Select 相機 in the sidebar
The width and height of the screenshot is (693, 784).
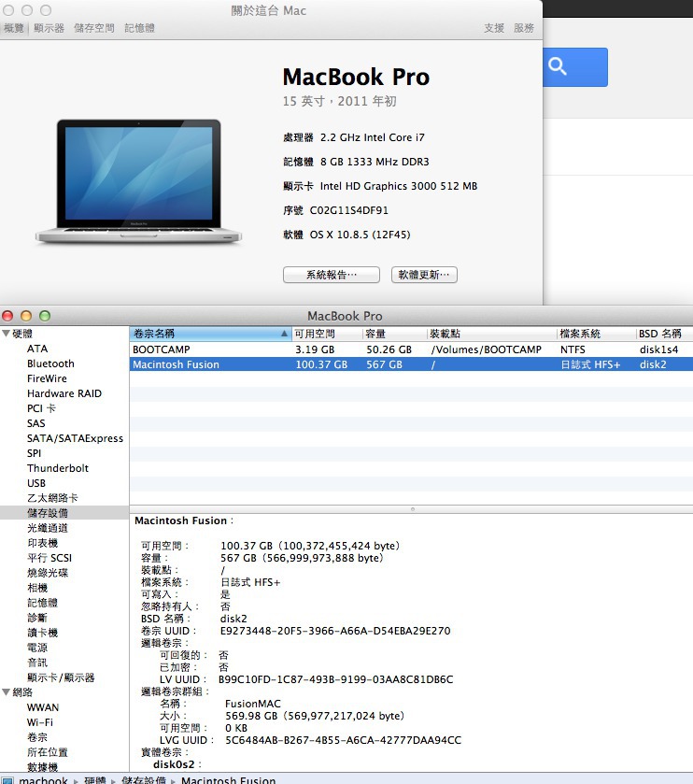pyautogui.click(x=37, y=588)
